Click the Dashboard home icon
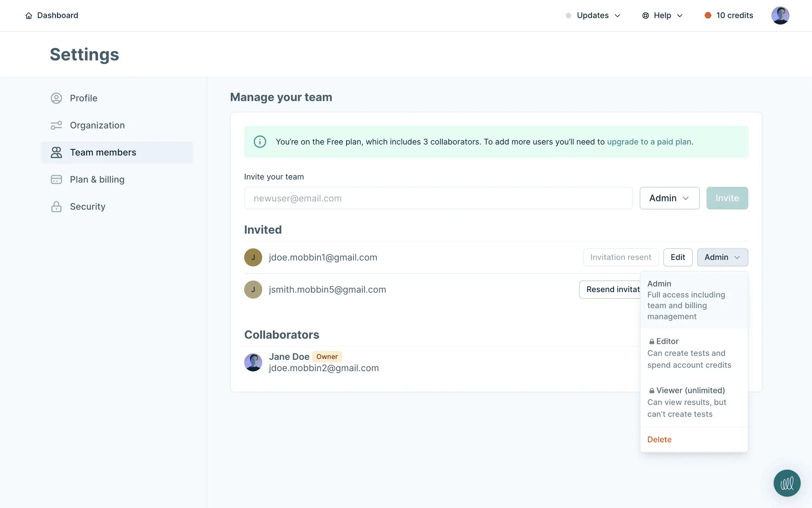The image size is (812, 508). tap(29, 16)
